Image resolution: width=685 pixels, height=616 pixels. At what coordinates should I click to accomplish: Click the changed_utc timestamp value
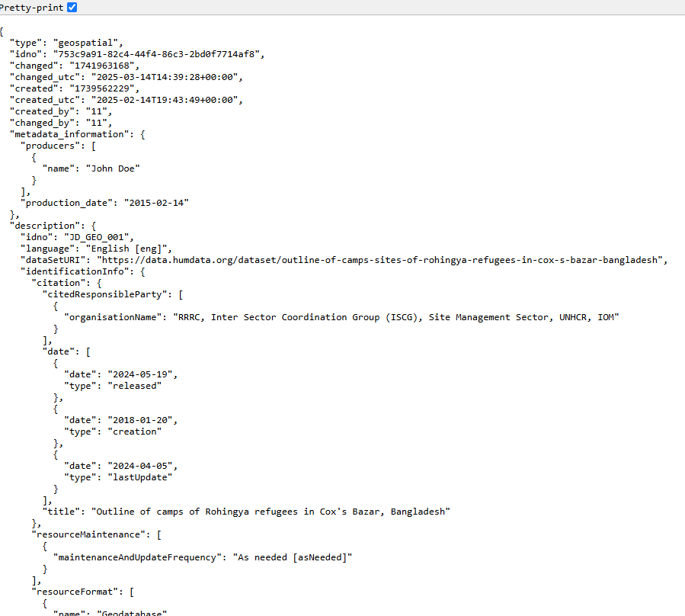(166, 77)
